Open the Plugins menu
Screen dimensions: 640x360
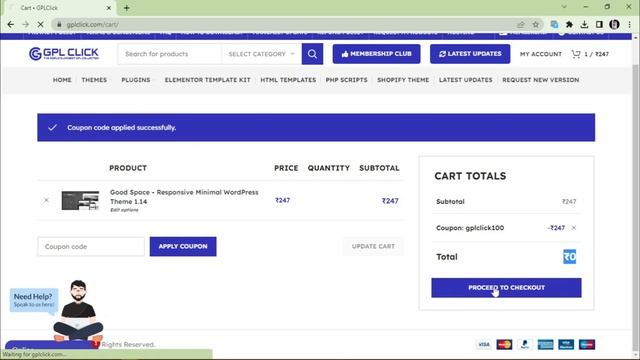click(x=136, y=80)
